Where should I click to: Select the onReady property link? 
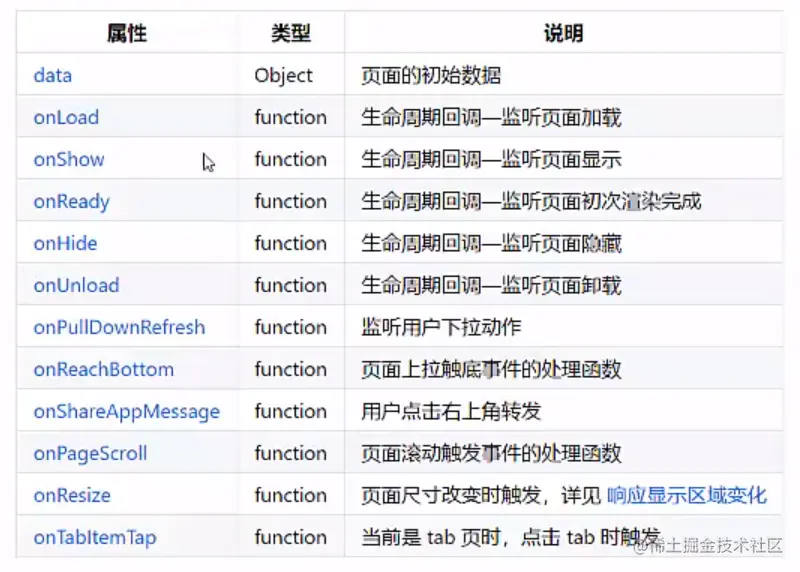click(x=71, y=202)
